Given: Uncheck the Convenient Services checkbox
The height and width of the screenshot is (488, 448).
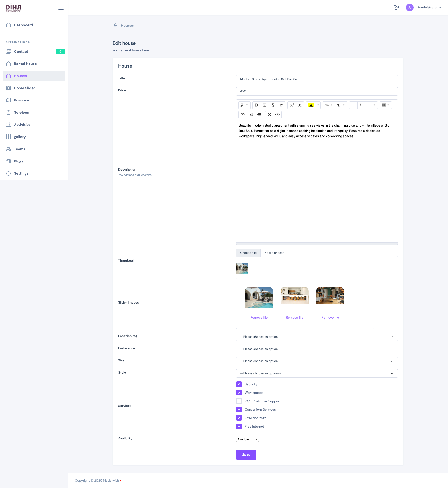Looking at the screenshot, I should point(239,409).
